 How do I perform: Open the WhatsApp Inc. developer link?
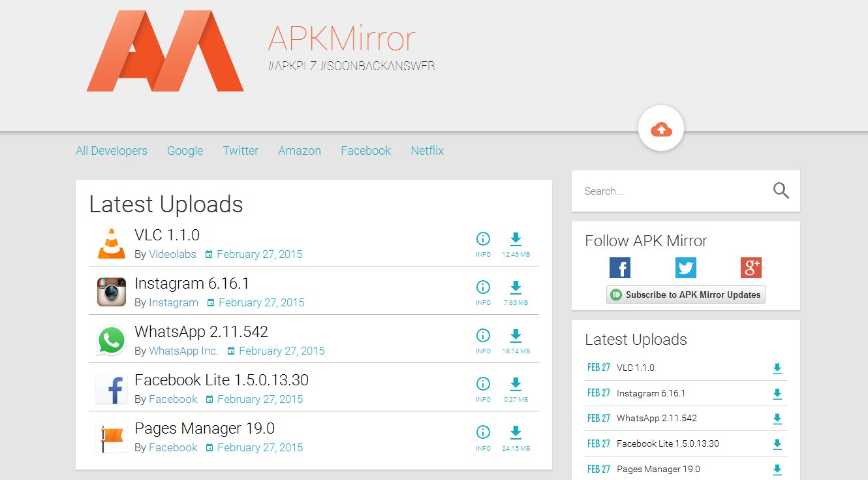tap(183, 351)
